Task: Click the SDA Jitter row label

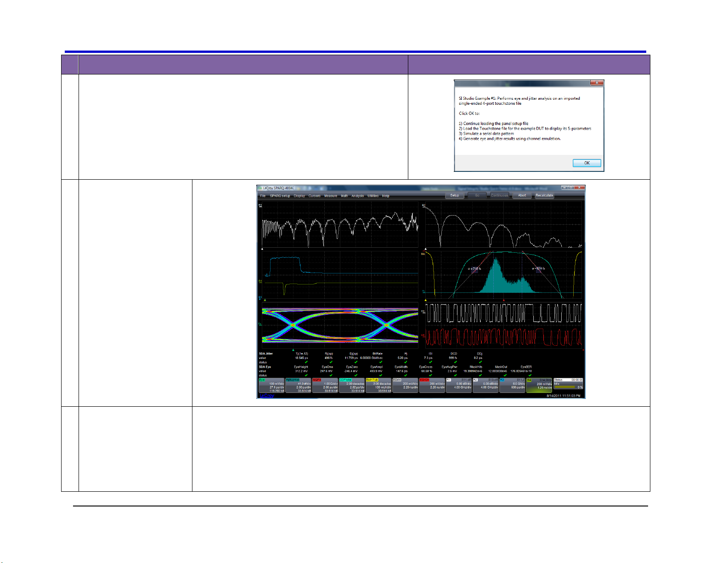Action: [266, 354]
